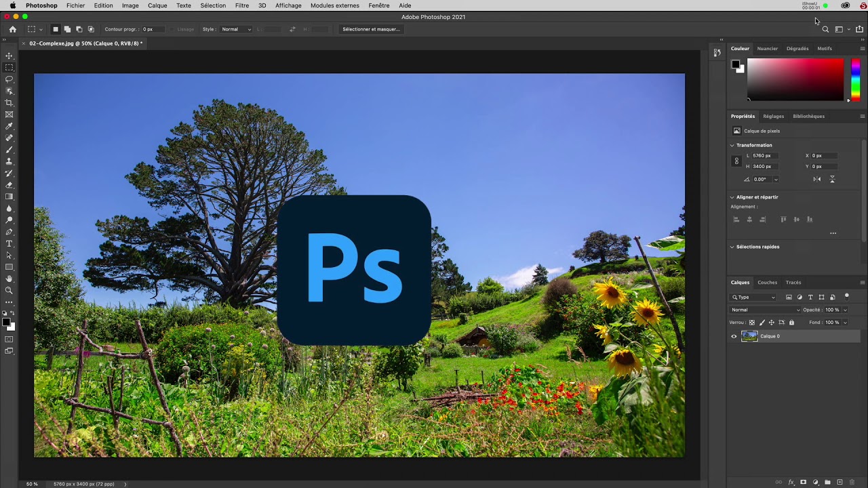This screenshot has width=868, height=488.
Task: Open the Style dropdown set to Normal
Action: pyautogui.click(x=236, y=29)
